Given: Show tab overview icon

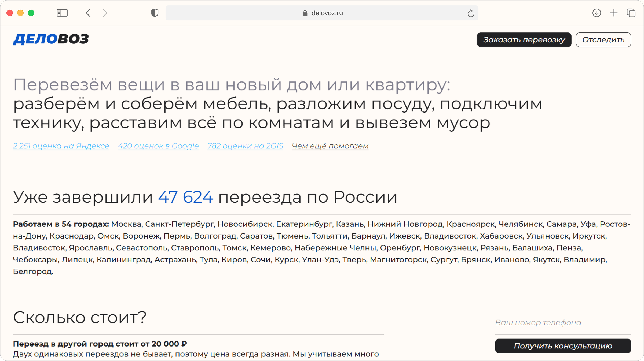Looking at the screenshot, I should pos(631,13).
